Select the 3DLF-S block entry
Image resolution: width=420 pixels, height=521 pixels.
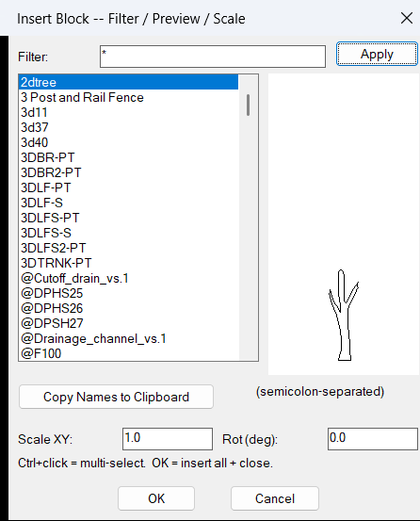(x=128, y=203)
